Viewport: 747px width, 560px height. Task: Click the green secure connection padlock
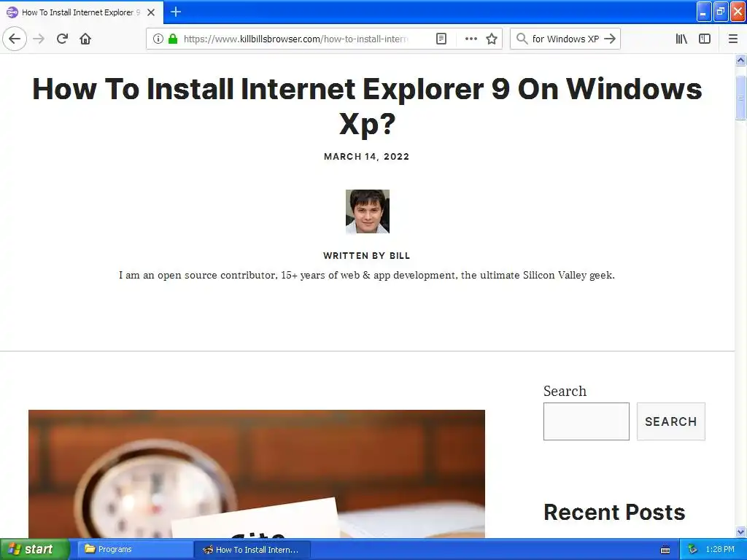click(x=173, y=39)
